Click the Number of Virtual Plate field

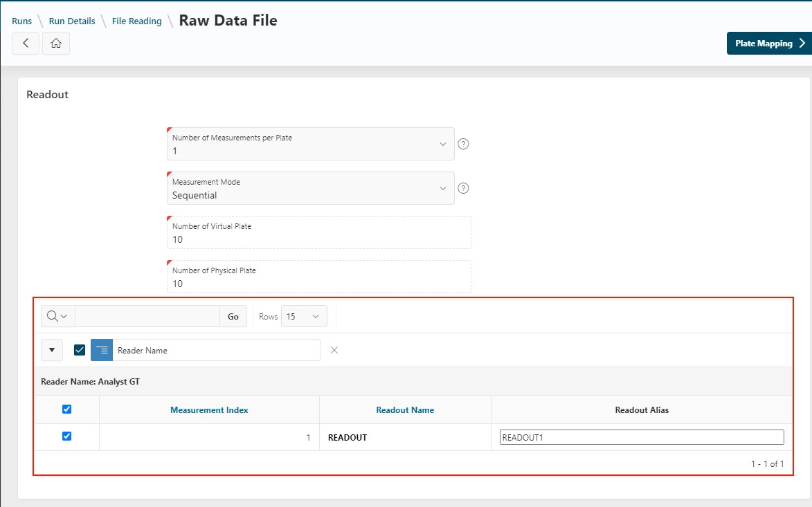point(319,233)
